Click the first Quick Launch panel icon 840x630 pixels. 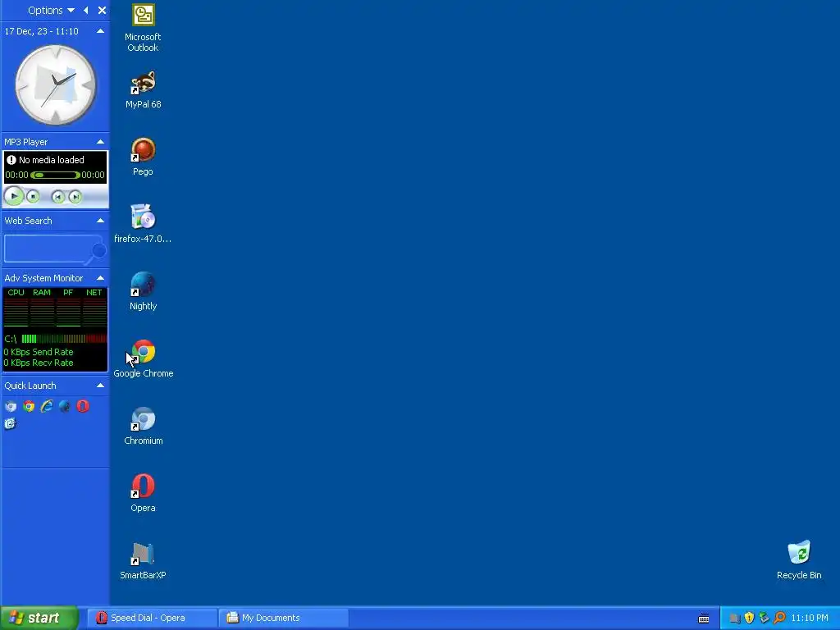pyautogui.click(x=11, y=406)
